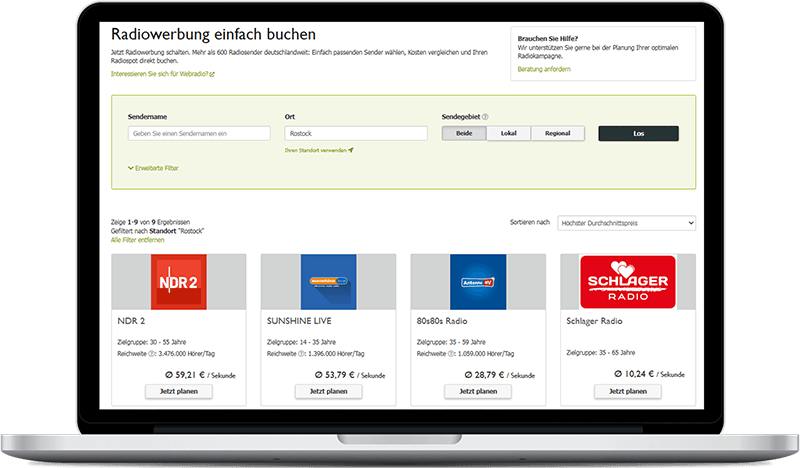Click Jetzt planen for Schlager Radio
This screenshot has height=468, width=800.
click(628, 391)
